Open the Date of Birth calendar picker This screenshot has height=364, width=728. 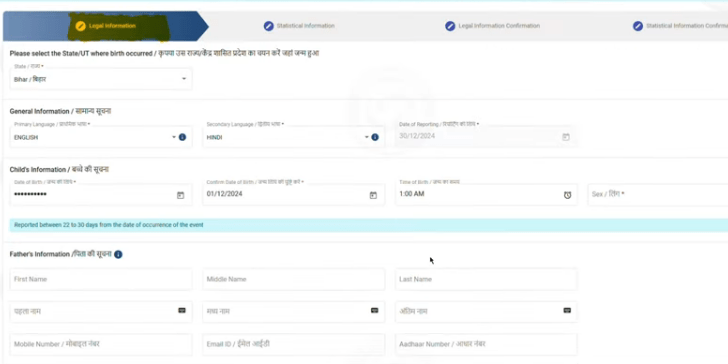click(181, 195)
